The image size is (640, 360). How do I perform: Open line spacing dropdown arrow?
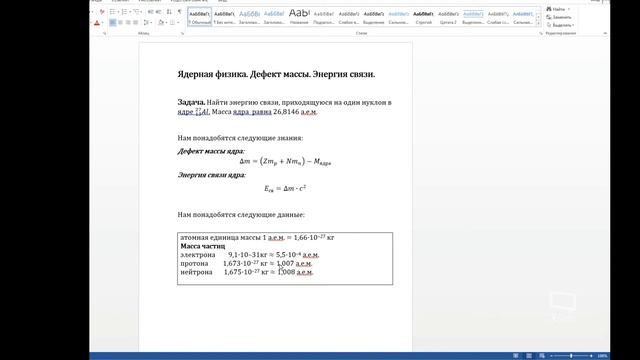(151, 22)
